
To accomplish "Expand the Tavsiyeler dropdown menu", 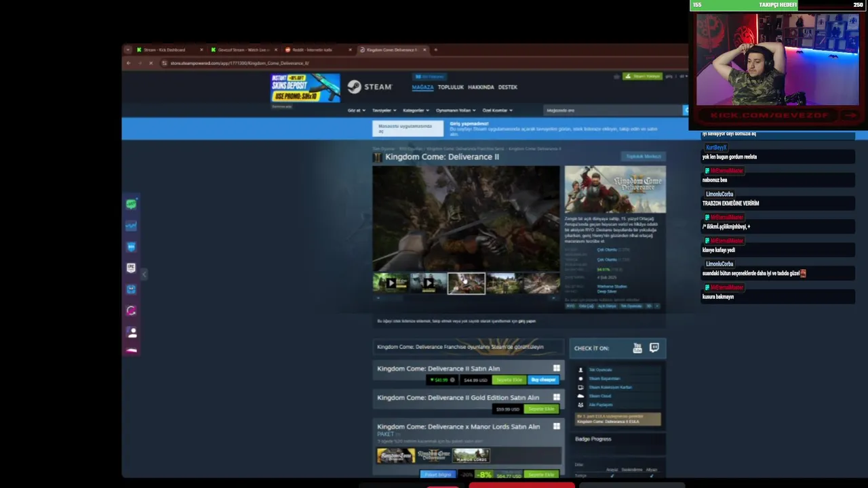I will click(384, 110).
